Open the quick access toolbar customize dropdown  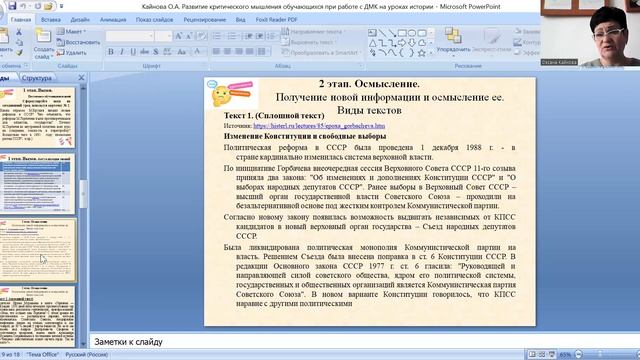[x=61, y=7]
